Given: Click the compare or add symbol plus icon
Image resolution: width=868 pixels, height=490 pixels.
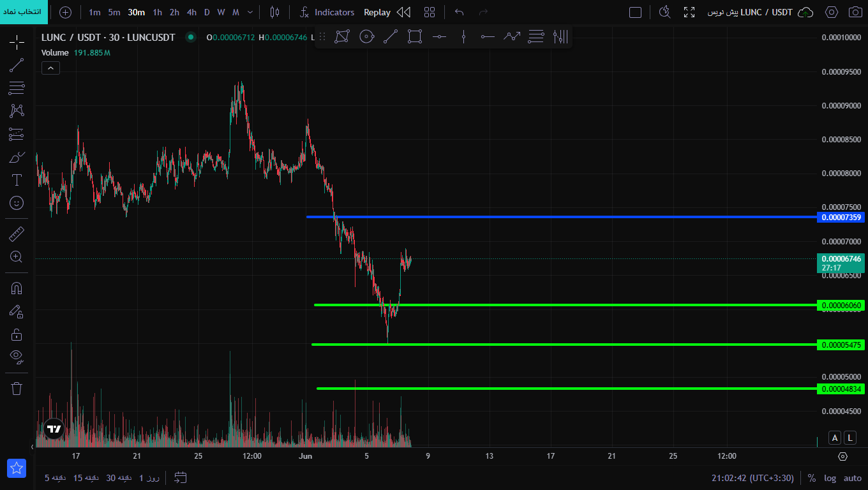Looking at the screenshot, I should tap(65, 12).
